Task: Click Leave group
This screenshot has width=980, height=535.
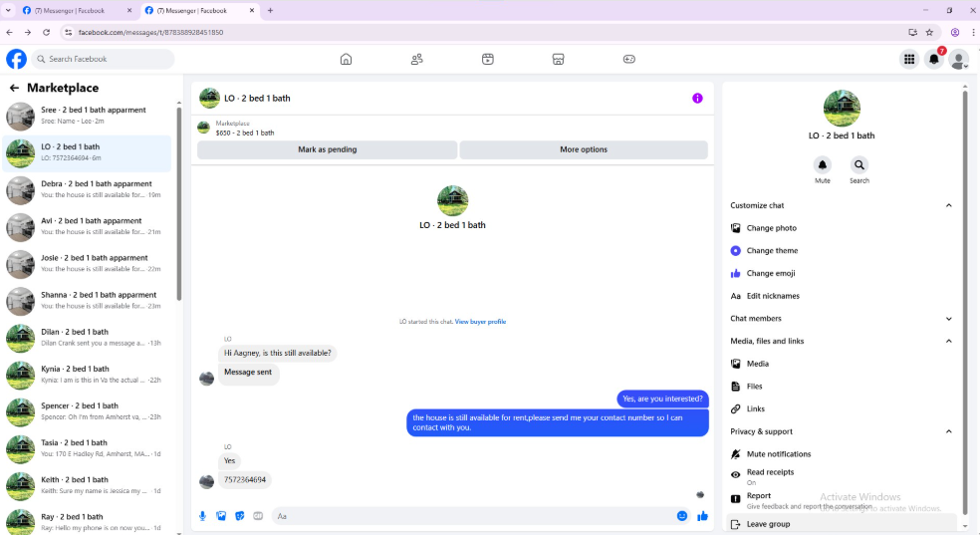Action: (842, 524)
